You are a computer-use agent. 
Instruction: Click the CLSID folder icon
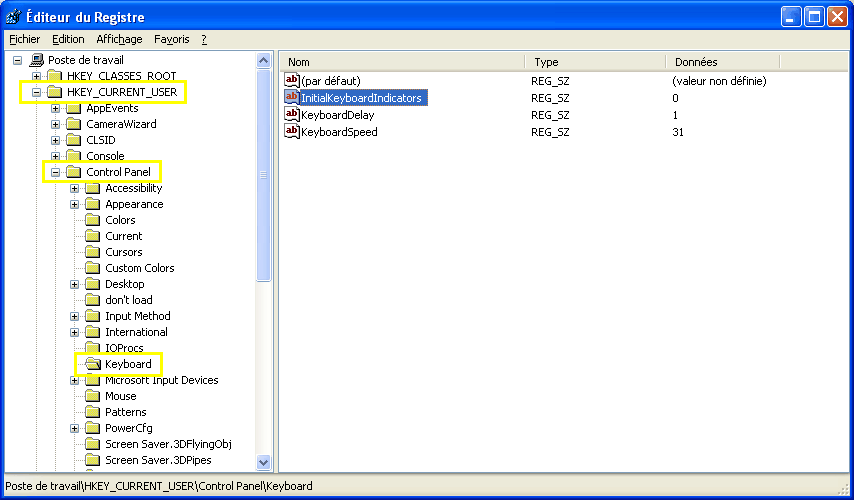click(74, 140)
